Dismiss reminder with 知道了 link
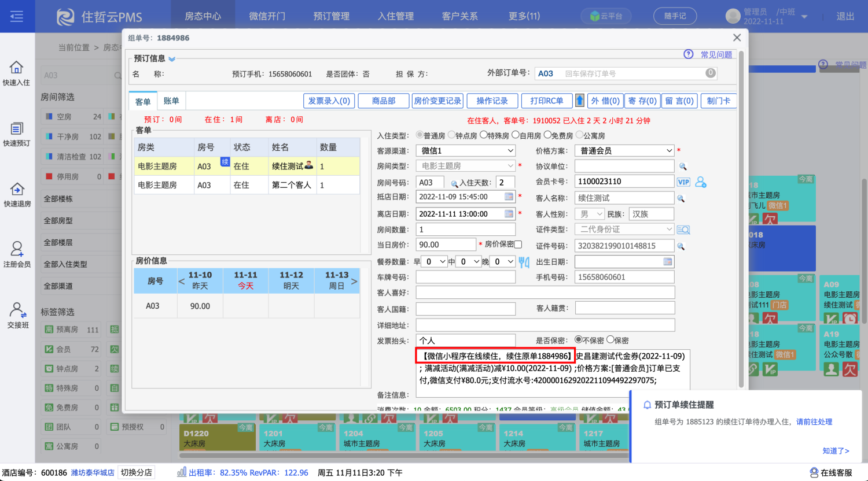 (x=836, y=451)
